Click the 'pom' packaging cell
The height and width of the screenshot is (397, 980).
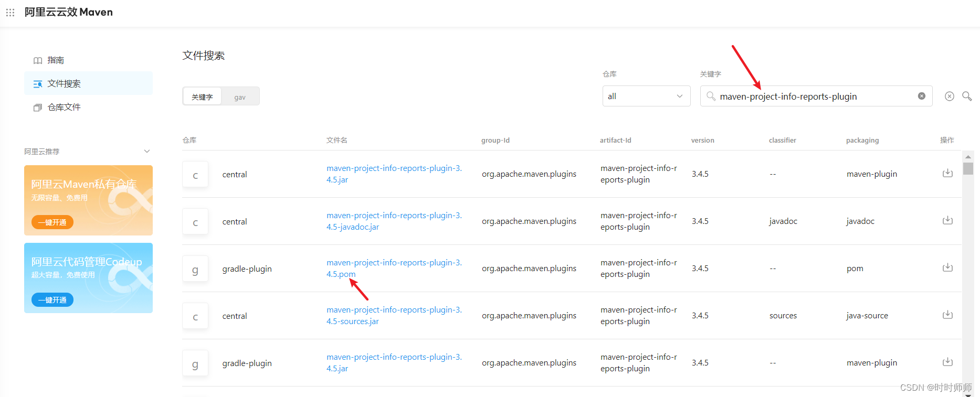[855, 269]
